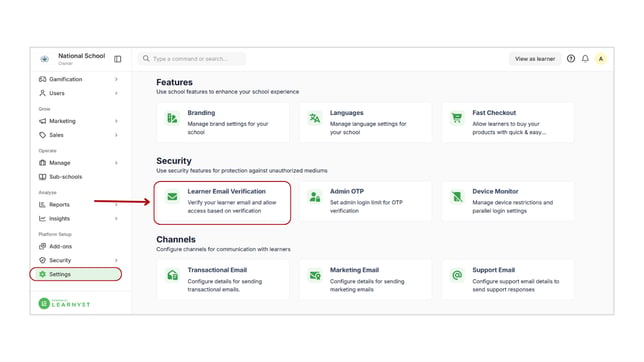Viewport: 644px width, 362px height.
Task: Click the Marketing megaphone icon
Action: pos(42,121)
